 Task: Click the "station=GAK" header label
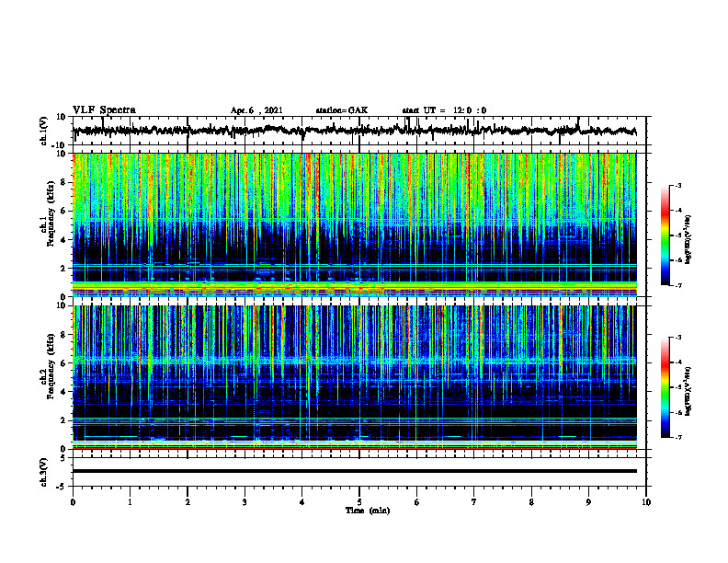point(342,110)
